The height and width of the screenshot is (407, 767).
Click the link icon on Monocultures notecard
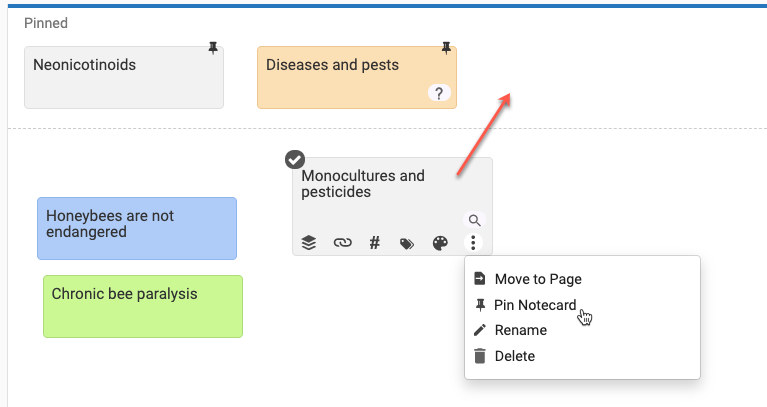(342, 243)
